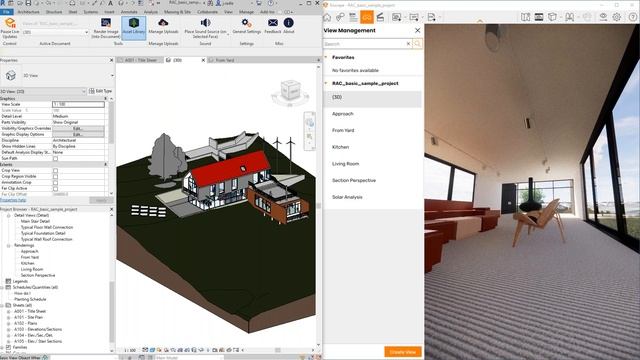Open the File ribbon tab
Viewport: 640px width, 360px height.
point(7,12)
